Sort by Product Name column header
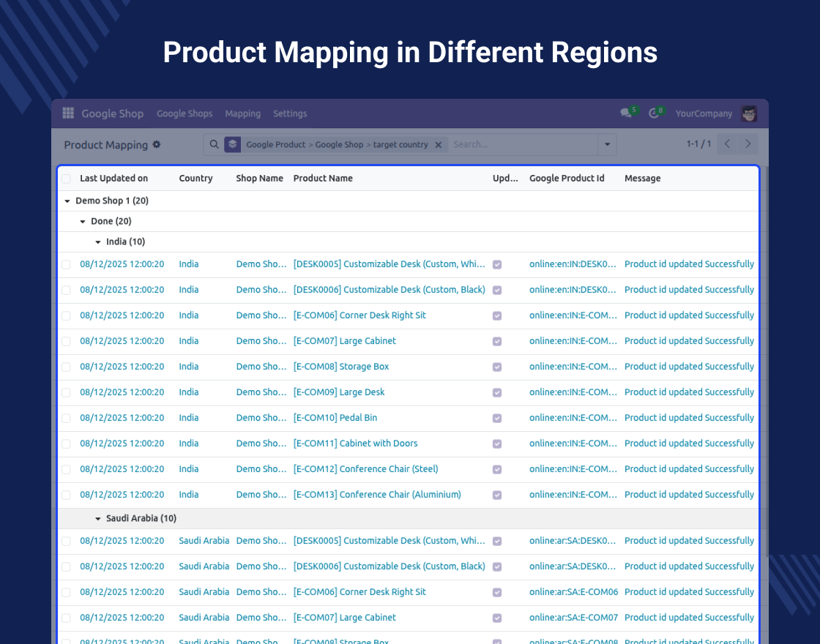 pyautogui.click(x=323, y=179)
